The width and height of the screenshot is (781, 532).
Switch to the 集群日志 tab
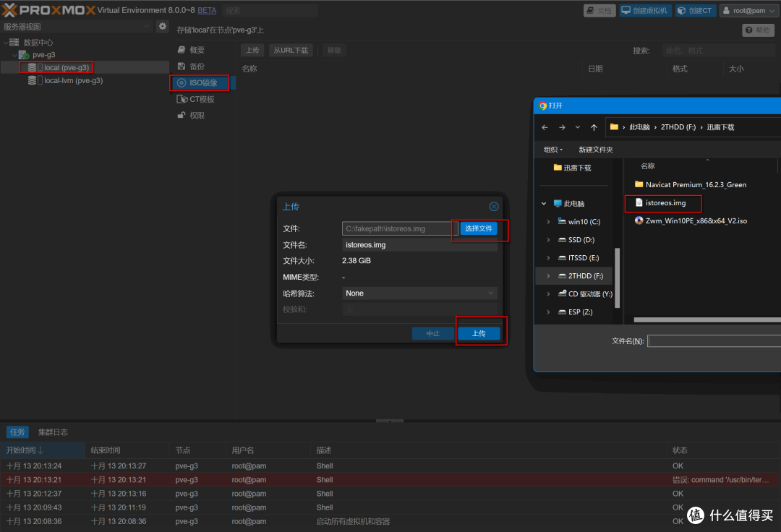[53, 432]
